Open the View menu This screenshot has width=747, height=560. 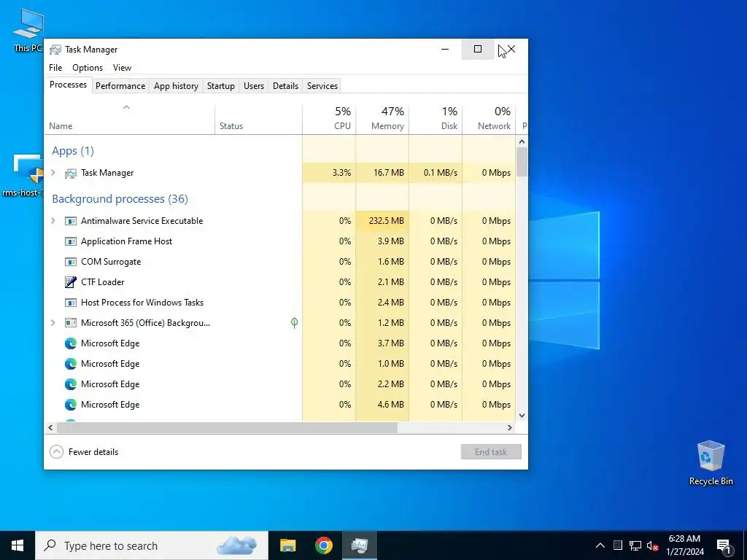coord(122,68)
